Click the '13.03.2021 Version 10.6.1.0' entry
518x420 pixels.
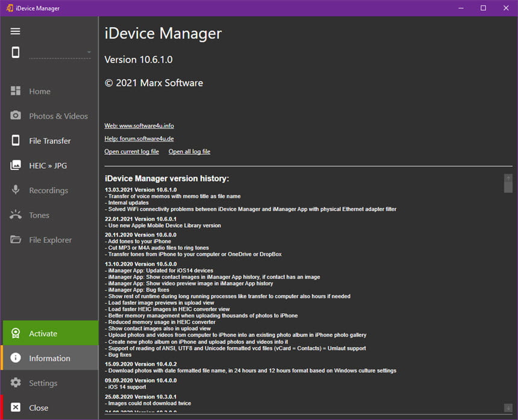[141, 190]
